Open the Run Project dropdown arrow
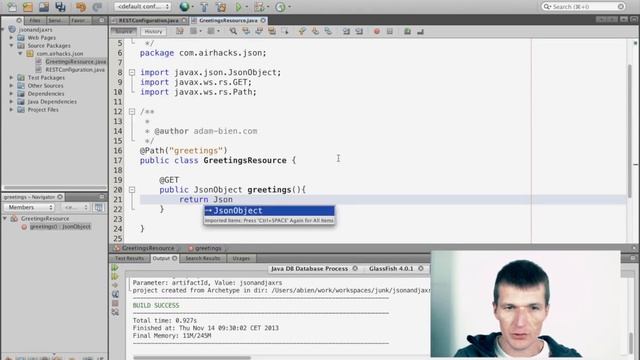Image resolution: width=640 pixels, height=360 pixels. pyautogui.click(x=247, y=7)
